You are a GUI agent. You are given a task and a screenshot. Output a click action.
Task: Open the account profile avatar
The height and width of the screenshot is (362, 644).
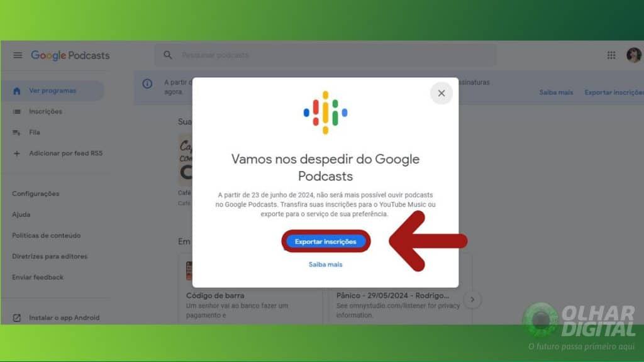click(634, 55)
